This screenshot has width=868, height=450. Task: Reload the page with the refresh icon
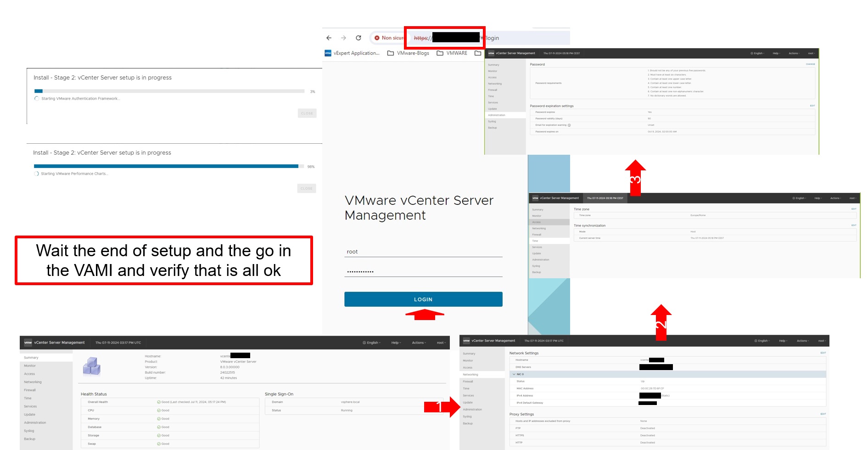point(358,38)
